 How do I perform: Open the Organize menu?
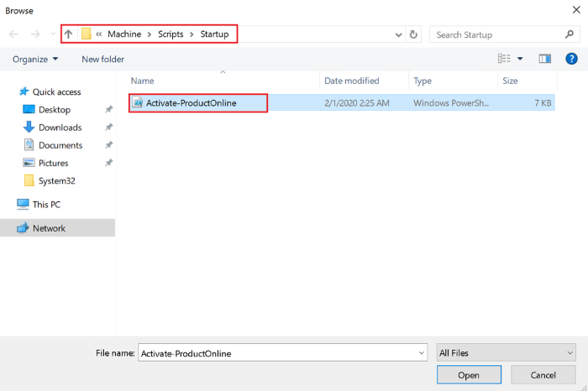click(x=35, y=59)
